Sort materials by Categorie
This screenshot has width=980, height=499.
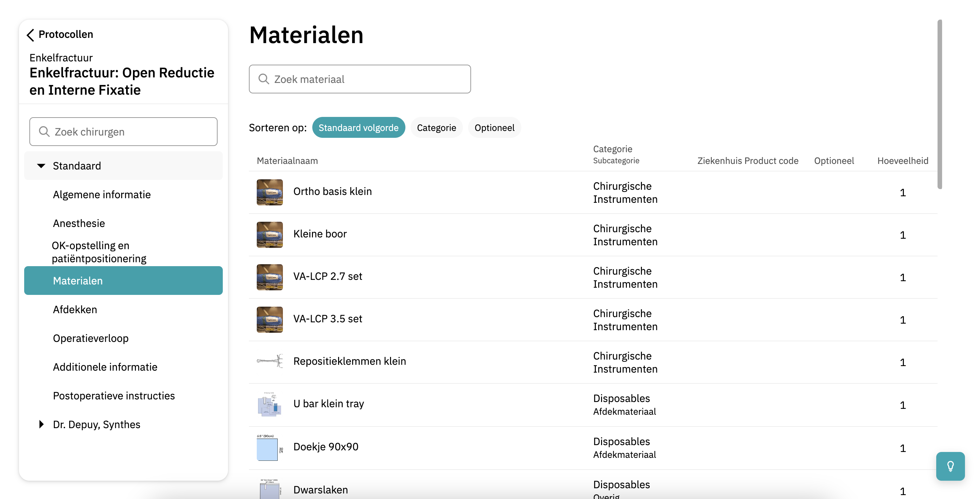pyautogui.click(x=436, y=127)
